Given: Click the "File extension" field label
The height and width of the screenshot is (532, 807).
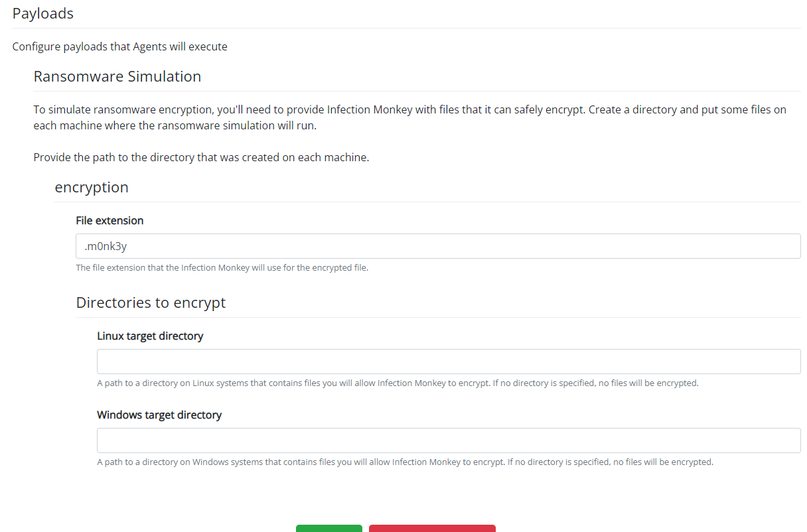Looking at the screenshot, I should (x=110, y=220).
